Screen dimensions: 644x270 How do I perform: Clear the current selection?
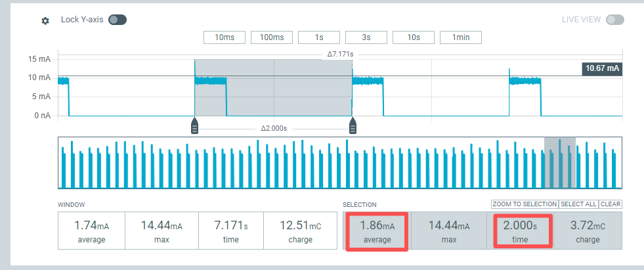pos(611,204)
